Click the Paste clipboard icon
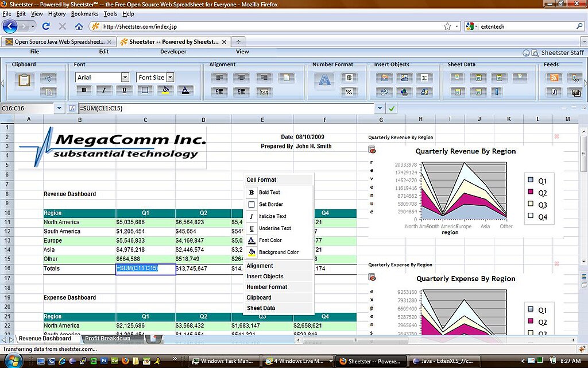588x368 pixels. tap(24, 80)
